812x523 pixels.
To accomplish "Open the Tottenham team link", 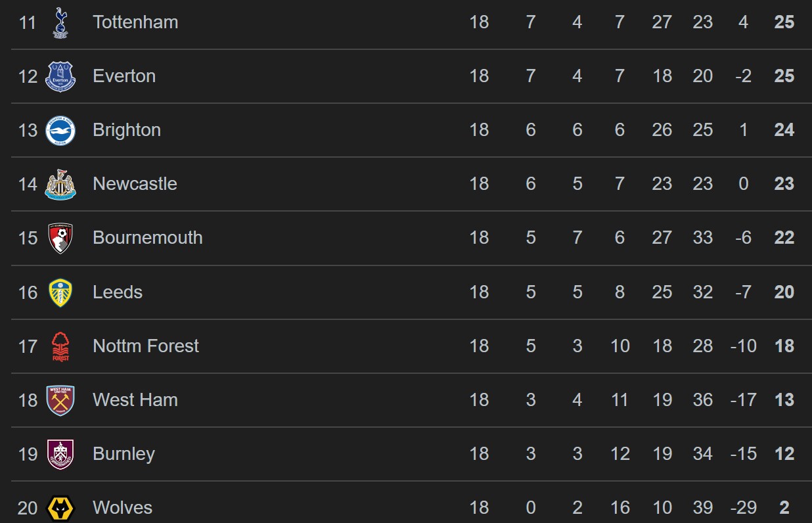I will (135, 22).
